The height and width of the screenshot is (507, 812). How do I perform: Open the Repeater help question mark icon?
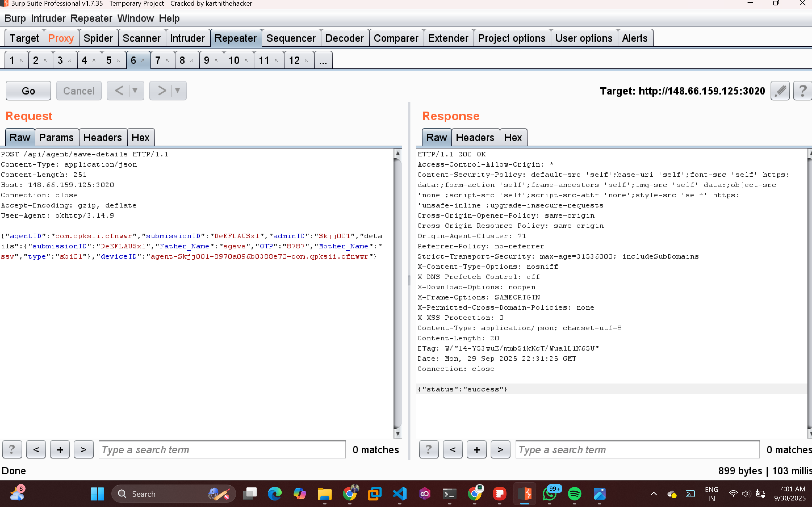point(802,91)
